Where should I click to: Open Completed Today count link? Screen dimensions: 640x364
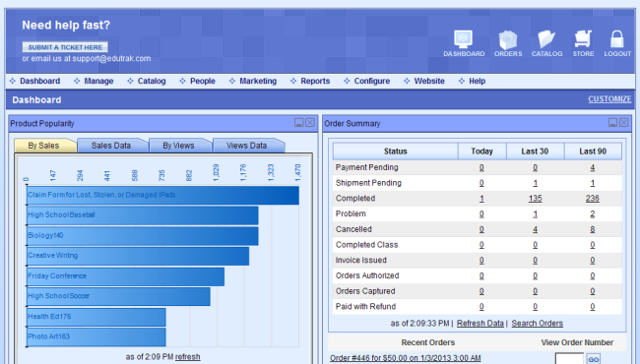481,199
